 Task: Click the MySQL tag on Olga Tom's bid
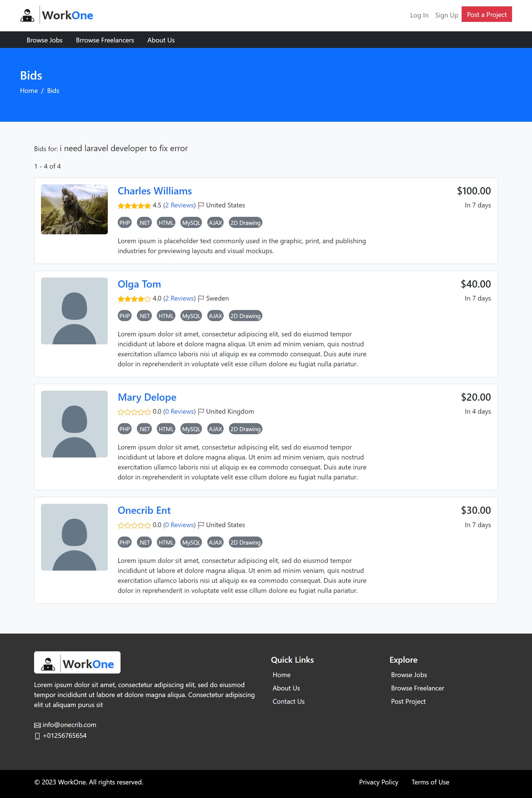click(191, 316)
